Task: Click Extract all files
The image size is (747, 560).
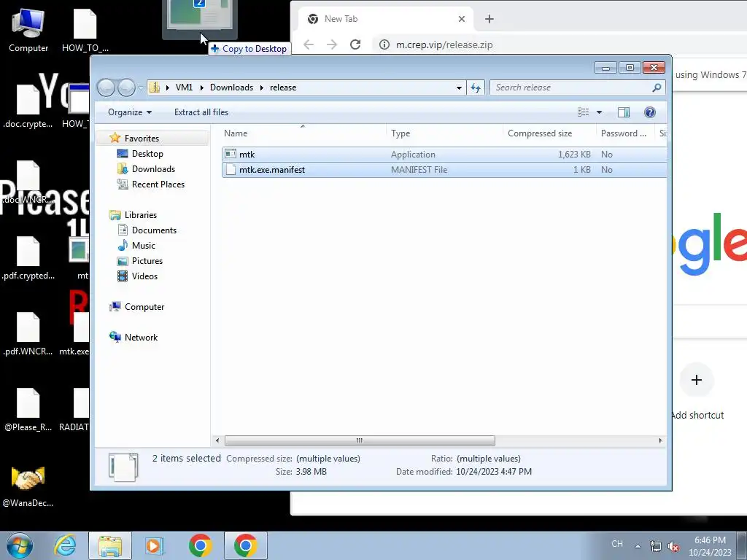Action: [x=201, y=112]
